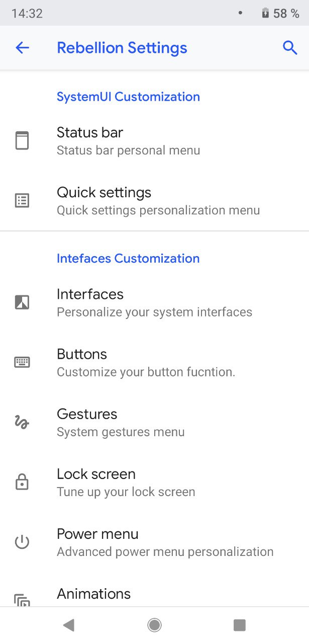309x644 pixels.
Task: Tap the Lock screen padlock icon
Action: click(22, 482)
